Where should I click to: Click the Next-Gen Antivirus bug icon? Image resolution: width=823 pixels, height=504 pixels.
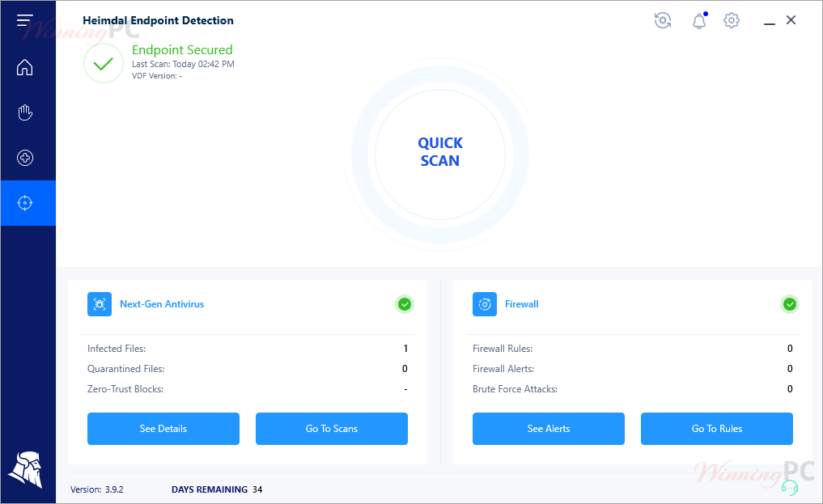(x=100, y=304)
